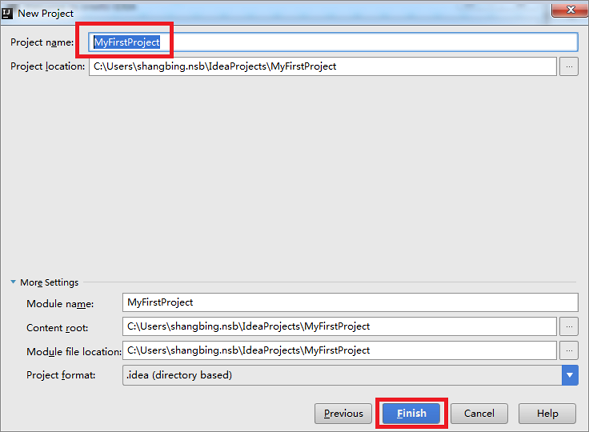Open the Project format dropdown arrow
The width and height of the screenshot is (589, 432).
[570, 375]
